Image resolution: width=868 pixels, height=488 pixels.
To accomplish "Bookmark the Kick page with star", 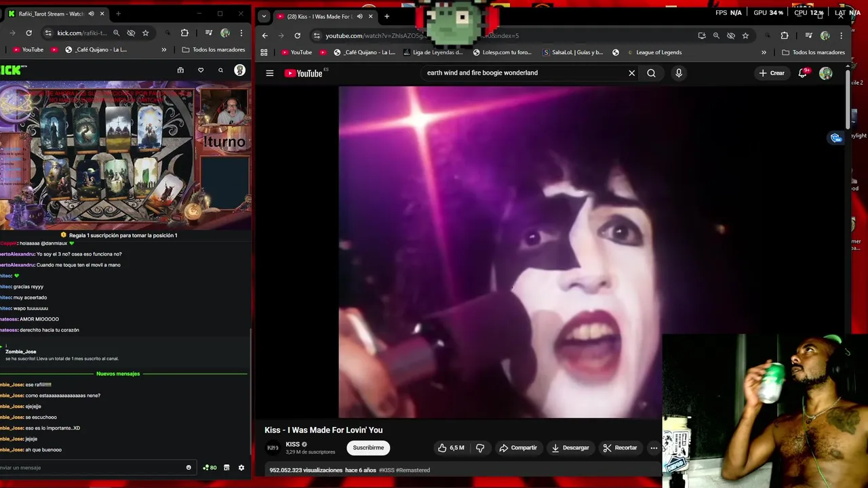I will (x=145, y=33).
